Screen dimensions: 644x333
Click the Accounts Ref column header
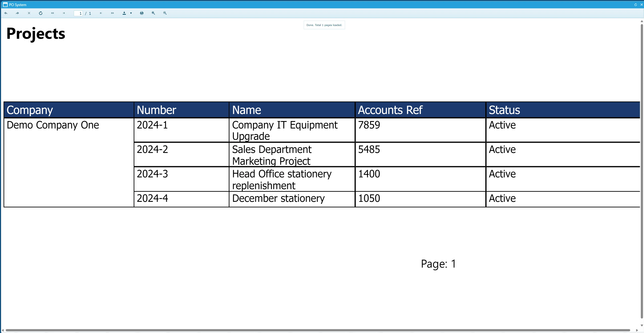pyautogui.click(x=421, y=110)
